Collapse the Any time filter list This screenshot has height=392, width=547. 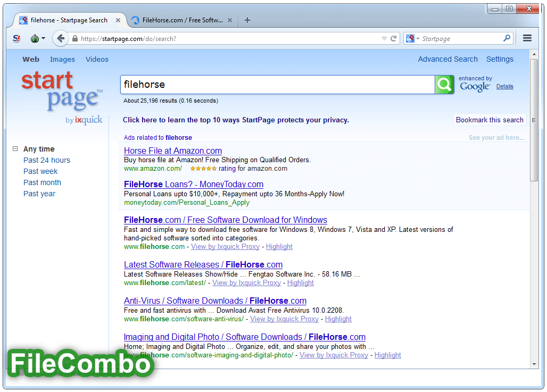click(15, 149)
